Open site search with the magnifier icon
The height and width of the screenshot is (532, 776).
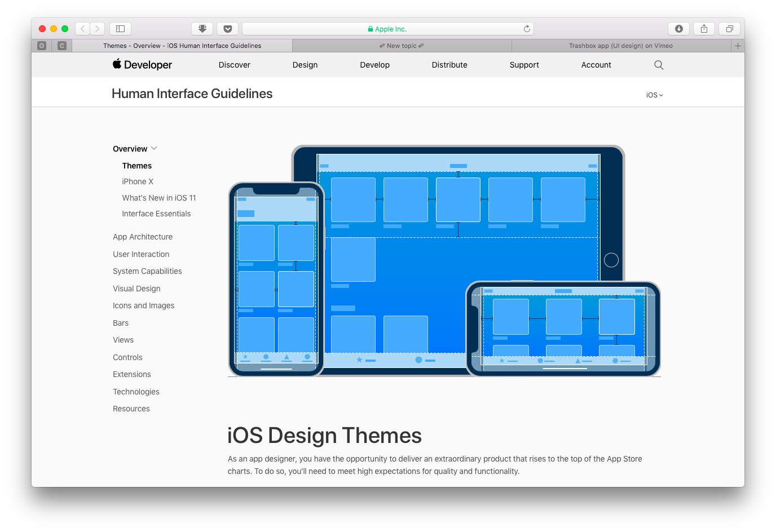click(659, 65)
